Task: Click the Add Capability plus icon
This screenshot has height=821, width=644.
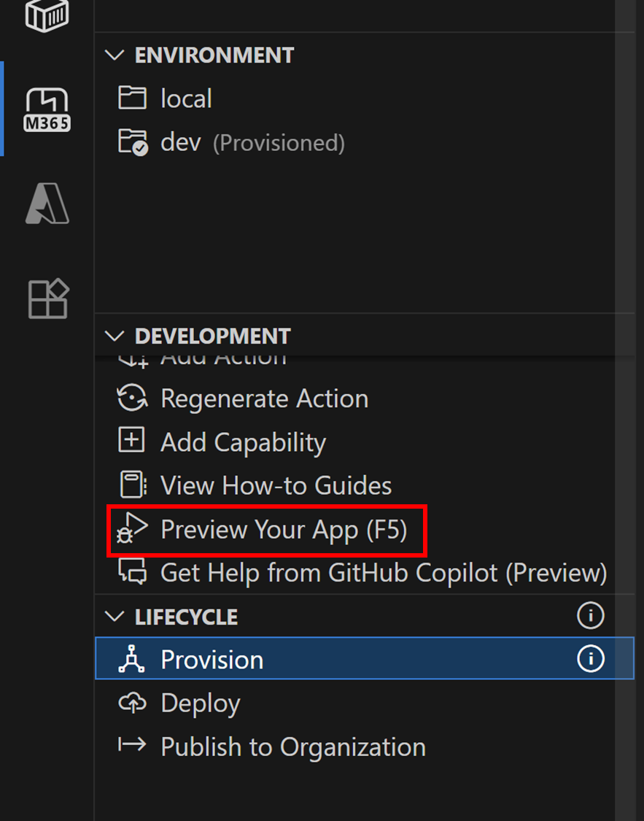Action: [x=131, y=440]
